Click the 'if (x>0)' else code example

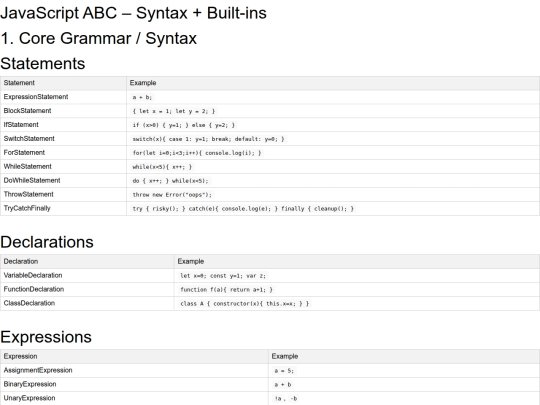tap(184, 125)
